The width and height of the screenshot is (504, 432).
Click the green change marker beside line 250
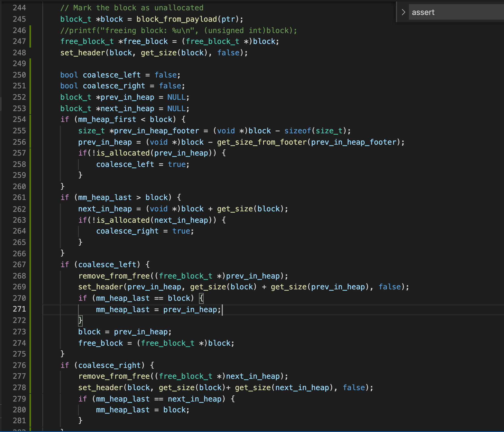[30, 75]
